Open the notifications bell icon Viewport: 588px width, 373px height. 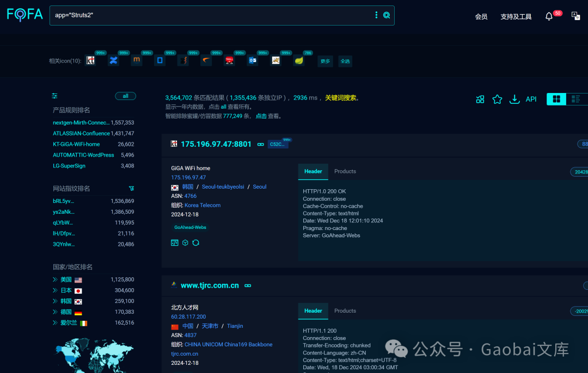coord(549,16)
